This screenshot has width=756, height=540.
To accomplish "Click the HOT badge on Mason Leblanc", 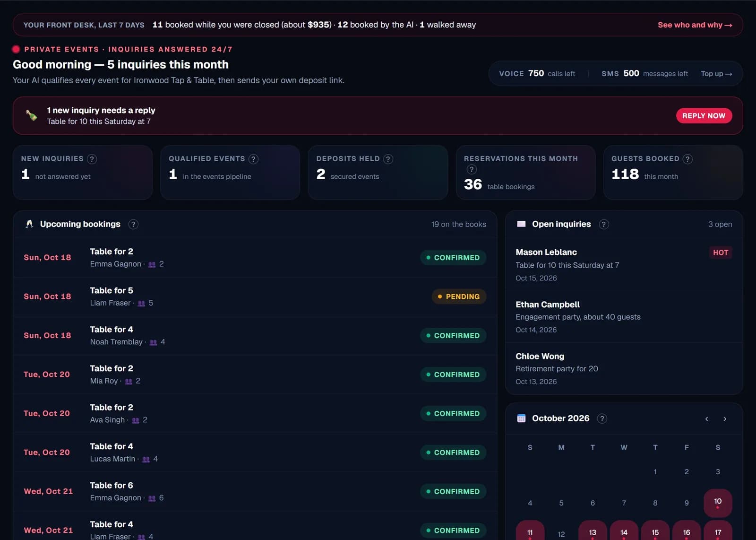I will [x=721, y=253].
